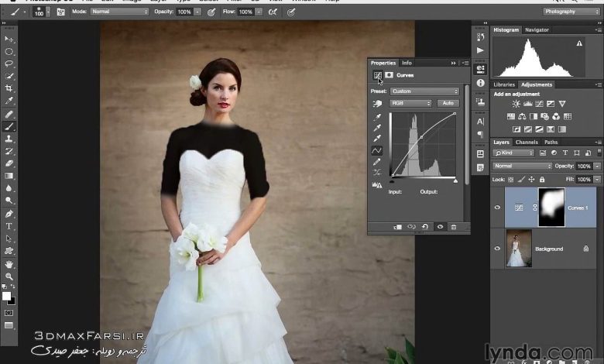The image size is (604, 364).
Task: Delete the adjustment layer via trash icon
Action: coord(454,227)
